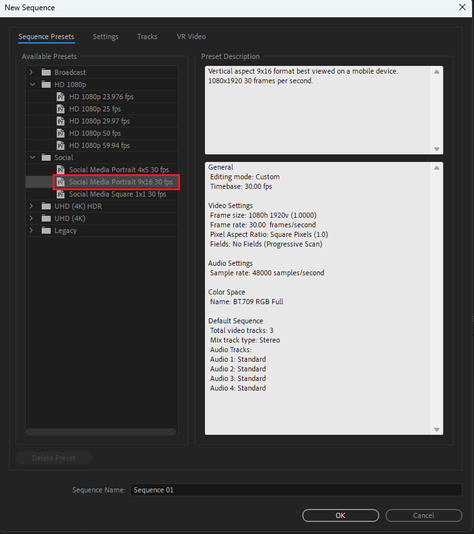Switch to the Settings tab
This screenshot has width=474, height=534.
(x=106, y=37)
